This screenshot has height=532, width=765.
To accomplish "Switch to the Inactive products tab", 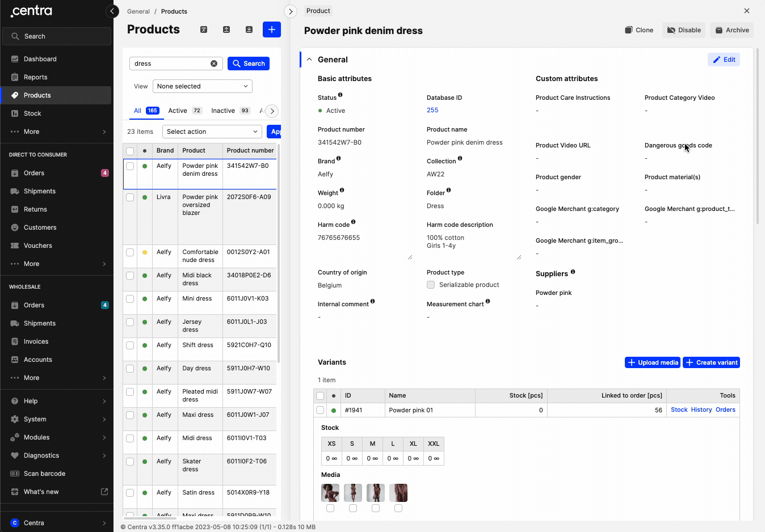I will click(x=223, y=111).
